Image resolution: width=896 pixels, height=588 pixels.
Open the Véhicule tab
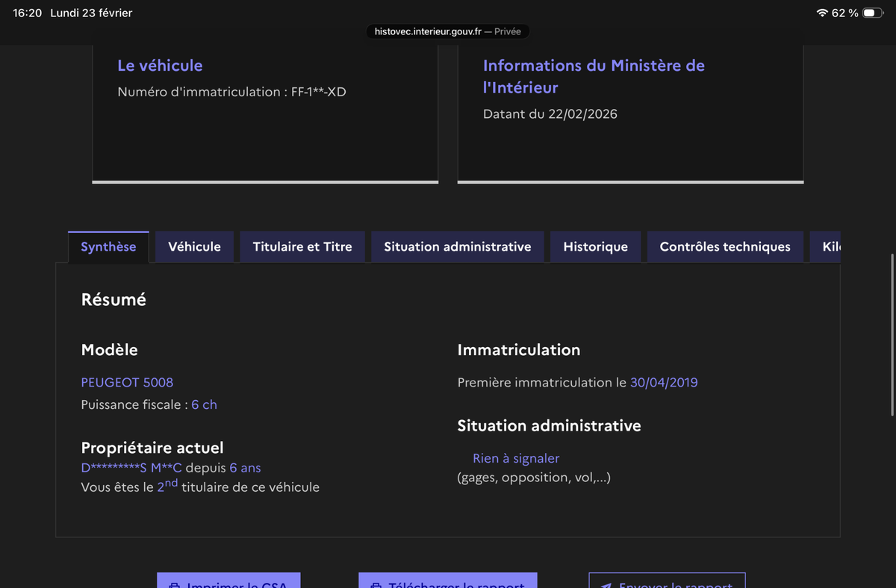[194, 247]
